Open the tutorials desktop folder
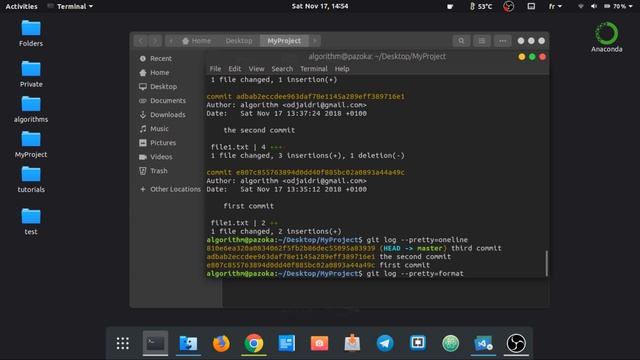 coord(31,179)
